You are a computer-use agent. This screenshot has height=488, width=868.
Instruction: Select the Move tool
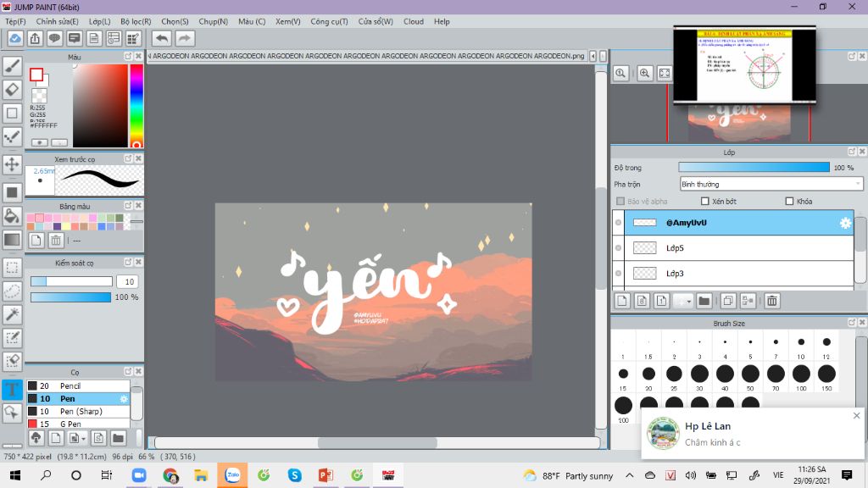pos(12,164)
